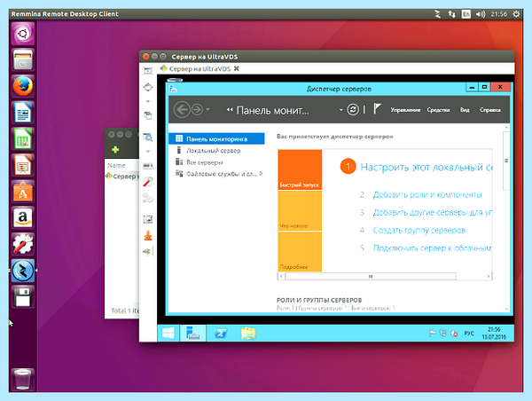Click 'Добавить другие серверы' link

point(433,213)
